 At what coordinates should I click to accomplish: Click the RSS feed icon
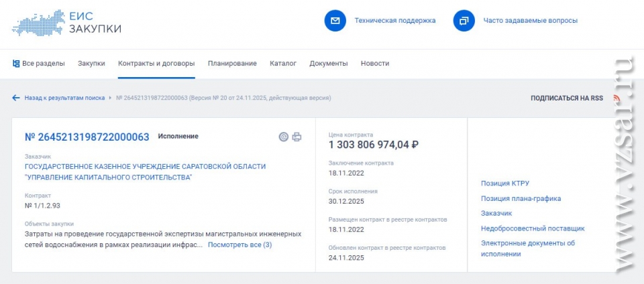(x=616, y=98)
